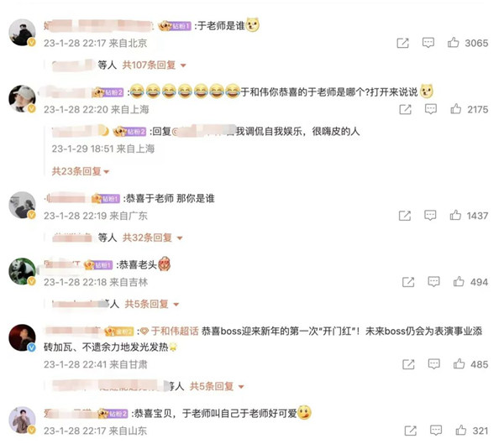Open panda avatar commenter profile

coord(22,271)
